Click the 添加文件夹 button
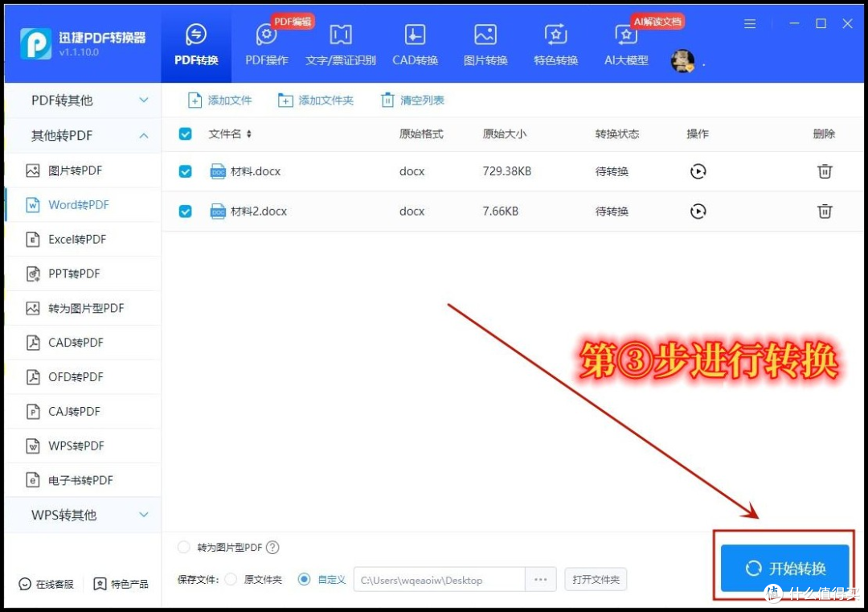Image resolution: width=868 pixels, height=612 pixels. (316, 101)
